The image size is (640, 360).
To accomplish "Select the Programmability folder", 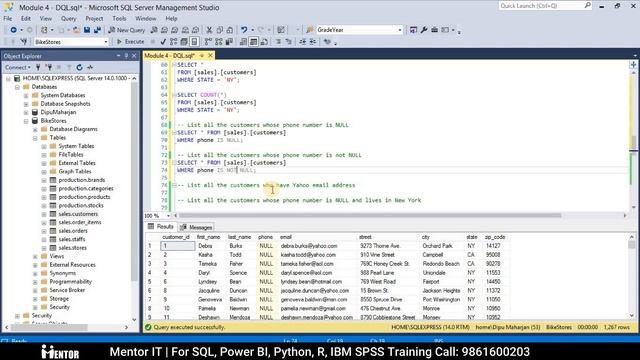I will coord(71,282).
